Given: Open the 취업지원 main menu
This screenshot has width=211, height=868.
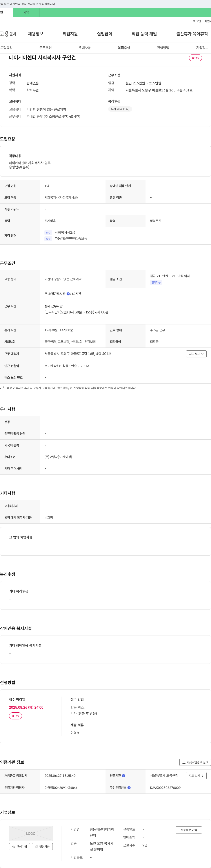Looking at the screenshot, I should coord(70,34).
